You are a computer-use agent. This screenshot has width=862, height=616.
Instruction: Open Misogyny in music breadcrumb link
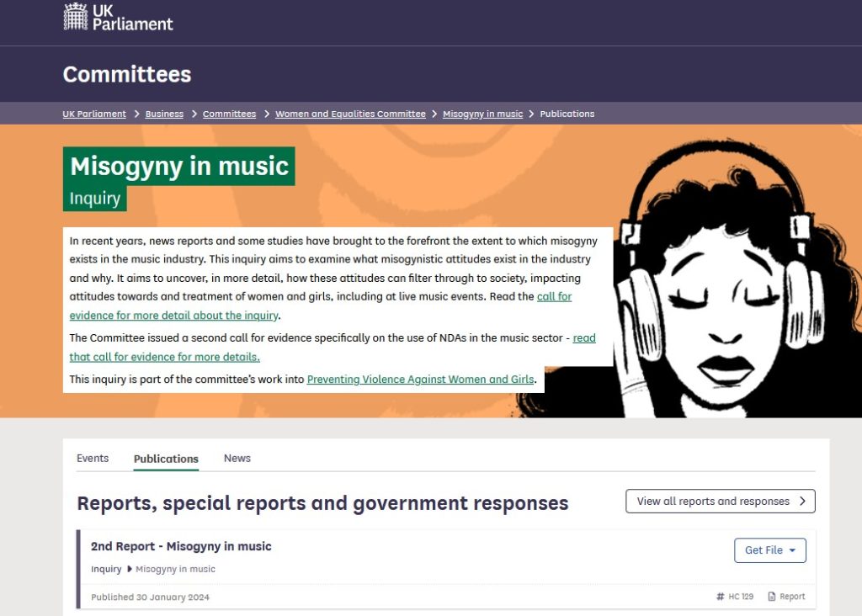click(482, 114)
